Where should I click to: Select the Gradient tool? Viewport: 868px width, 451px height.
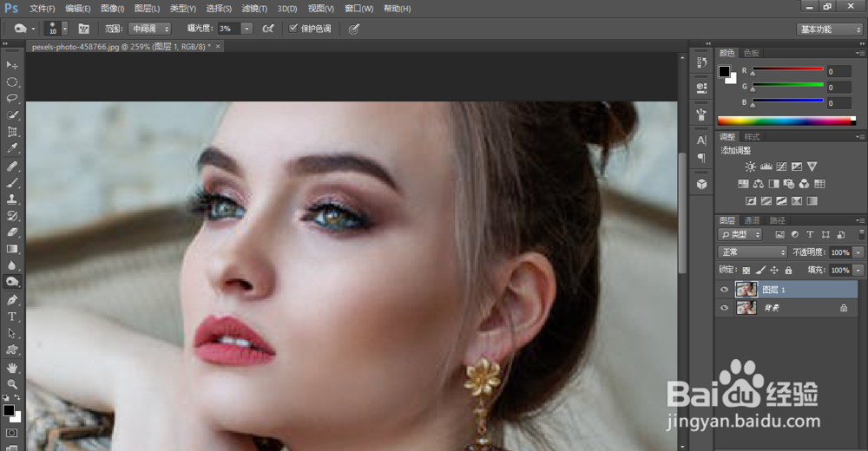point(11,249)
